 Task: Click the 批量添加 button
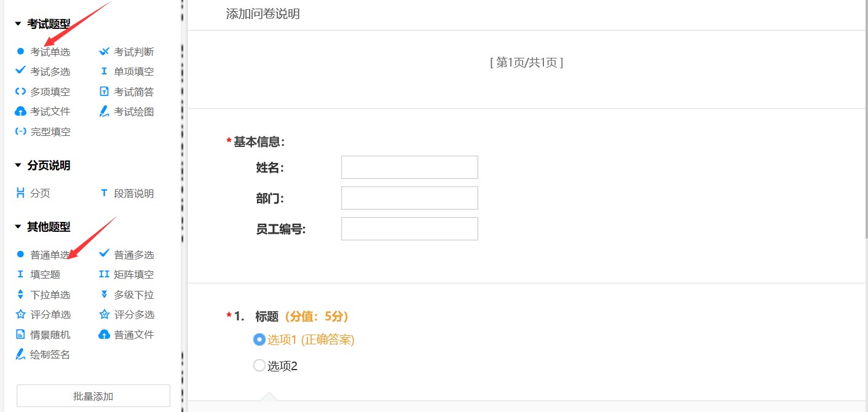(93, 396)
